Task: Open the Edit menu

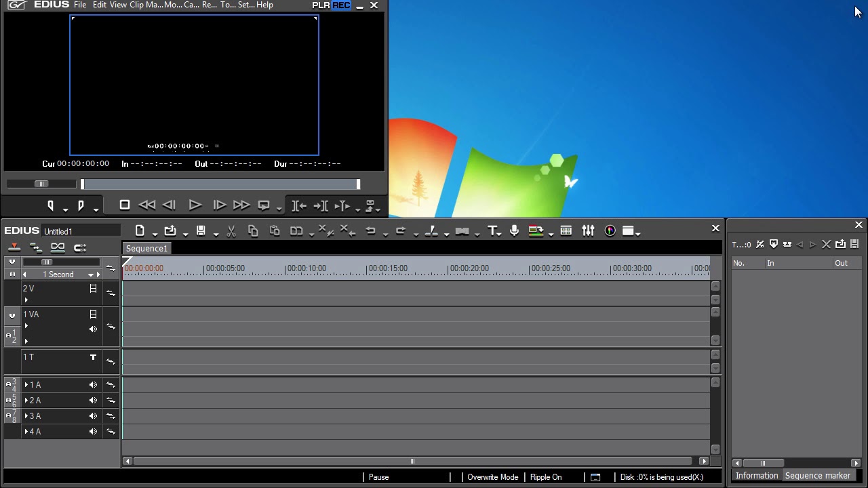Action: [100, 5]
